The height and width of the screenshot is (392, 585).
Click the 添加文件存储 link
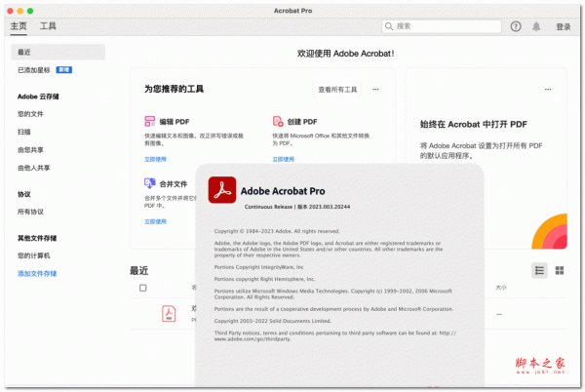[x=37, y=274]
